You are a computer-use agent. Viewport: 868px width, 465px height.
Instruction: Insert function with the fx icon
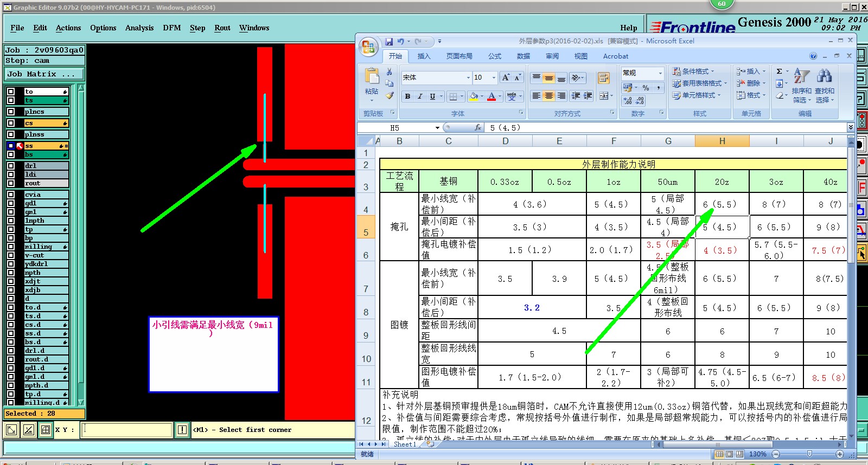point(477,127)
